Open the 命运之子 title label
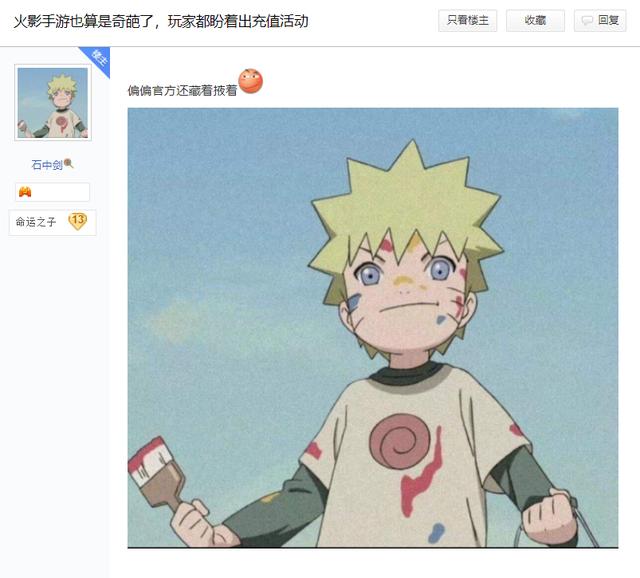Viewport: 640px width, 578px height. (36, 222)
